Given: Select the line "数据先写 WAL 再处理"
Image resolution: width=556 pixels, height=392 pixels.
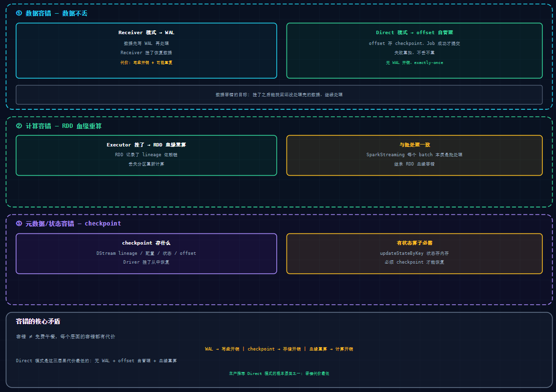Looking at the screenshot, I should click(x=146, y=43).
